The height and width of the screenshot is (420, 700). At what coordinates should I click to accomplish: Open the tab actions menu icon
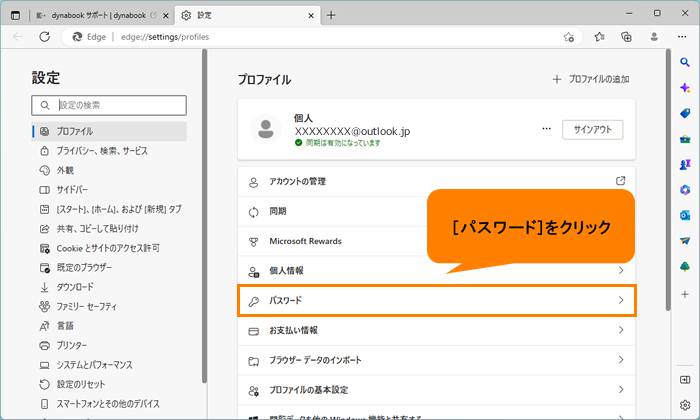[15, 16]
